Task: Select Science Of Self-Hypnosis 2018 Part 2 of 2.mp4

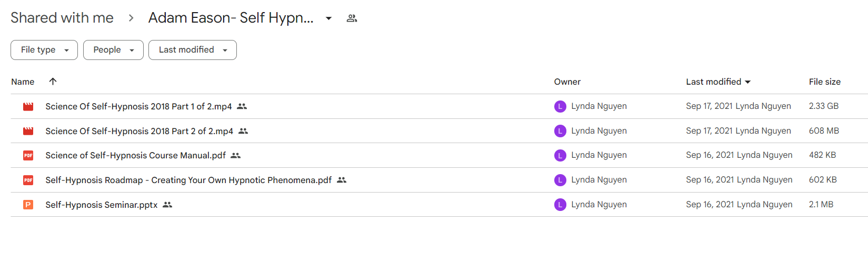Action: pos(139,131)
